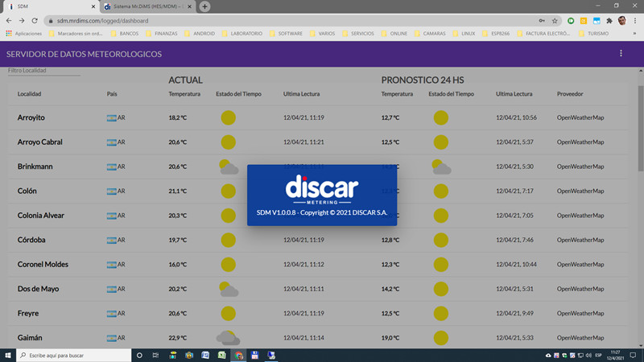Open the BANCOS bookmark folder
Viewport: 644px width, 362px height.
tap(125, 34)
